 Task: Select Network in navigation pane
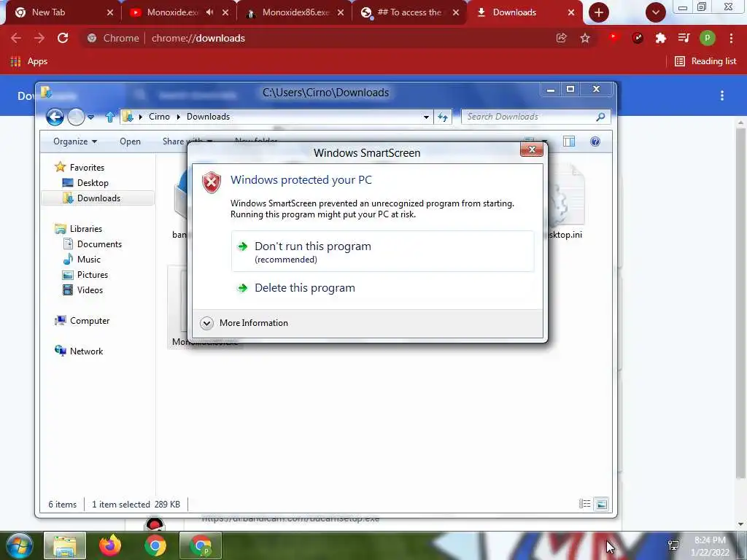pyautogui.click(x=79, y=351)
